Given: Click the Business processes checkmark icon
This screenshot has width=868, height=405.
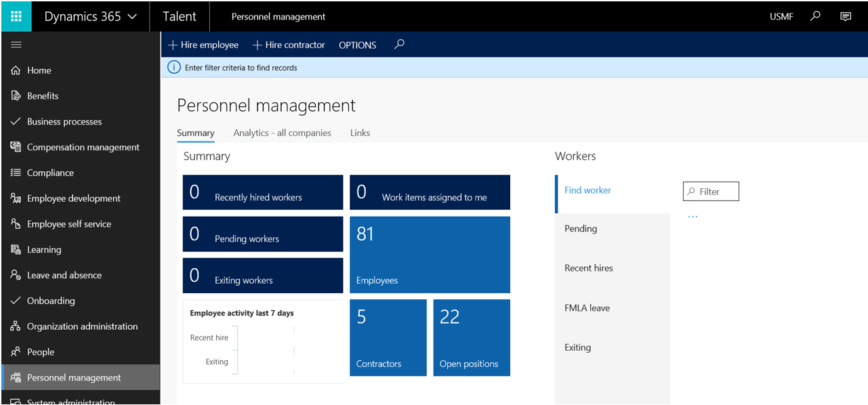Looking at the screenshot, I should tap(16, 122).
